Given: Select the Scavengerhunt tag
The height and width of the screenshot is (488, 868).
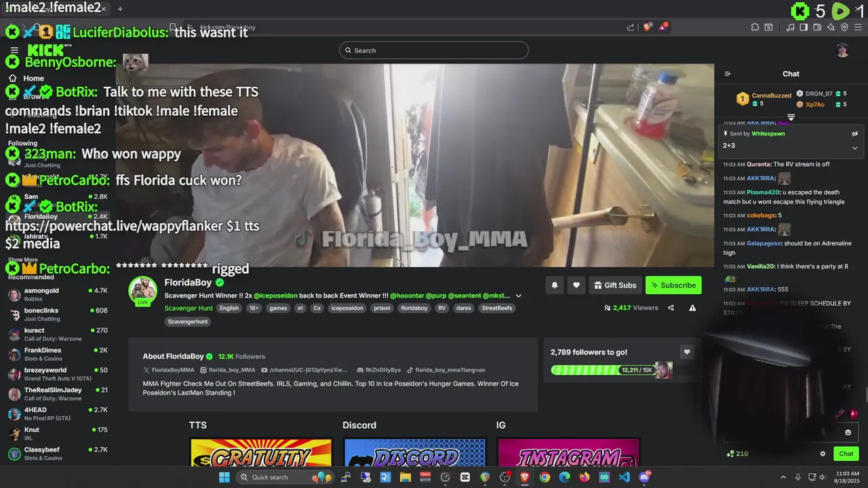Looking at the screenshot, I should tap(188, 321).
